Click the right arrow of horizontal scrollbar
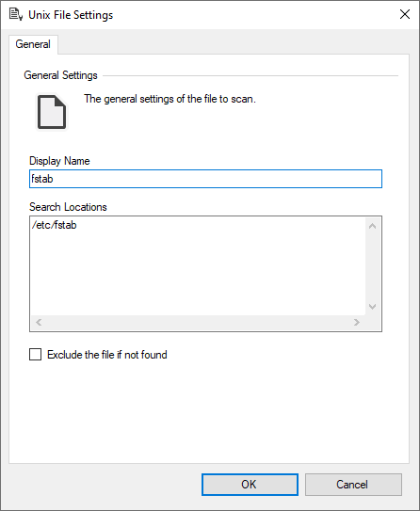Screen dimensions: 420x511 pyautogui.click(x=357, y=322)
